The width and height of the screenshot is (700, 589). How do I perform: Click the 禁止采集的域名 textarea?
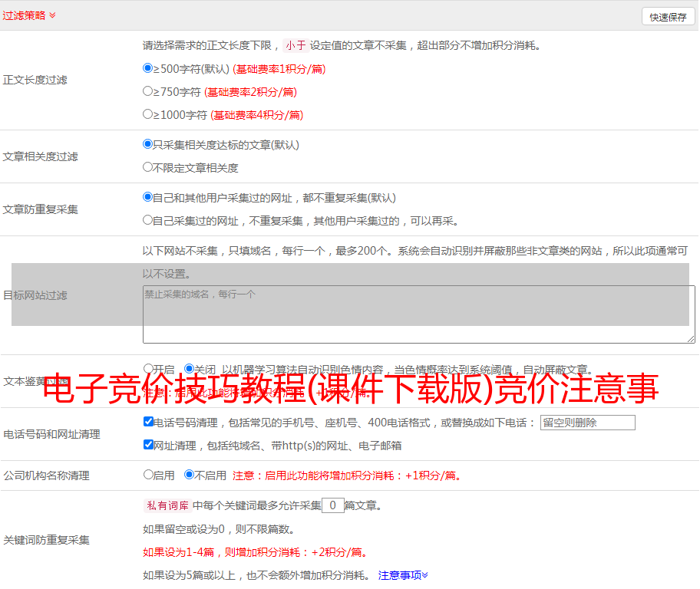[x=418, y=314]
